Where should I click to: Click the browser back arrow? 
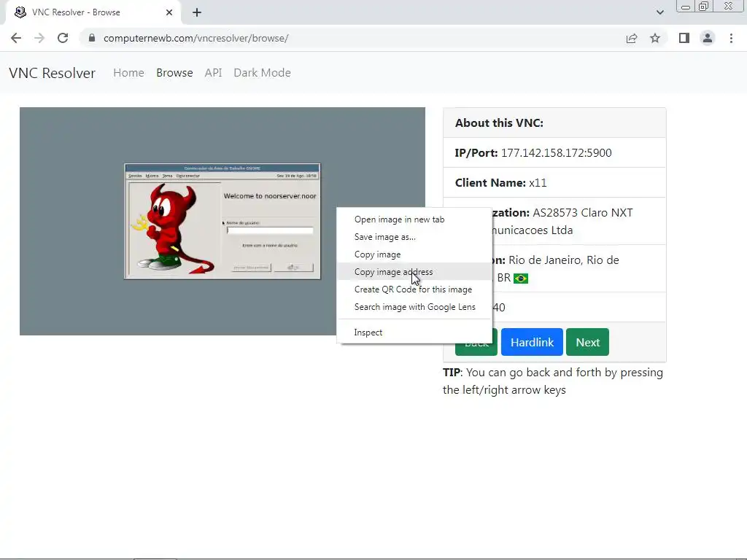coord(16,38)
